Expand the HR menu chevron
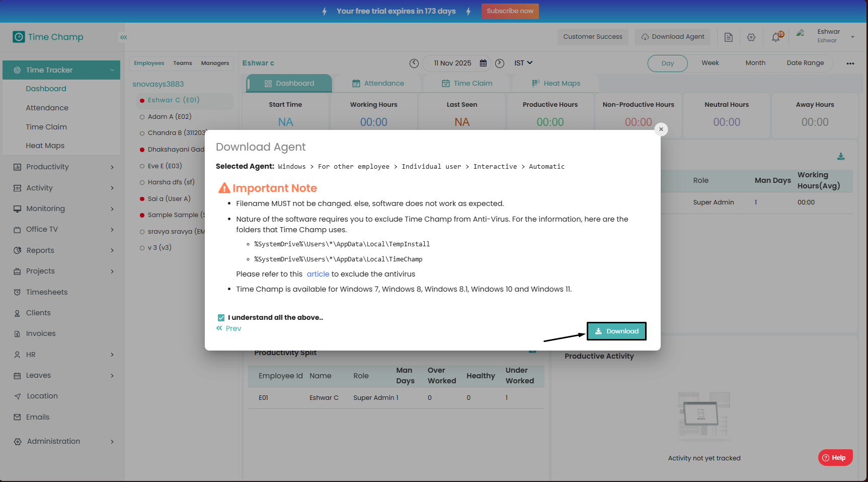Image resolution: width=868 pixels, height=482 pixels. point(112,355)
